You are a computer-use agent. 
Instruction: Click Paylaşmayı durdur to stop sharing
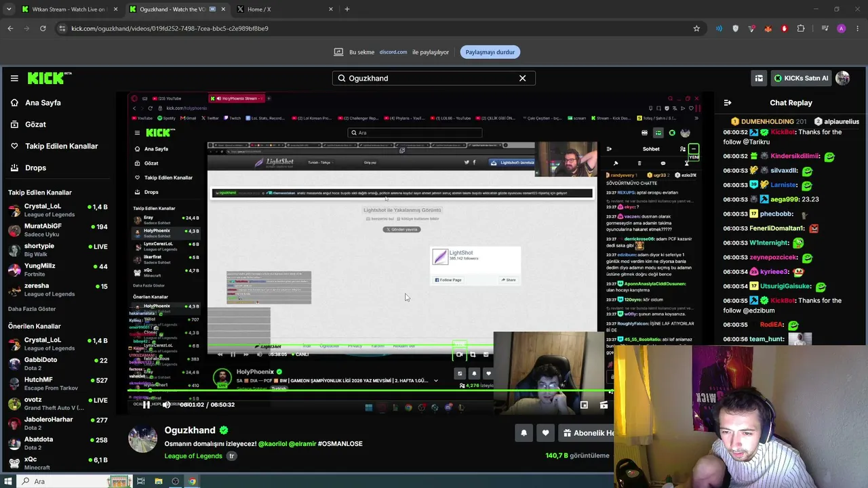pos(490,52)
